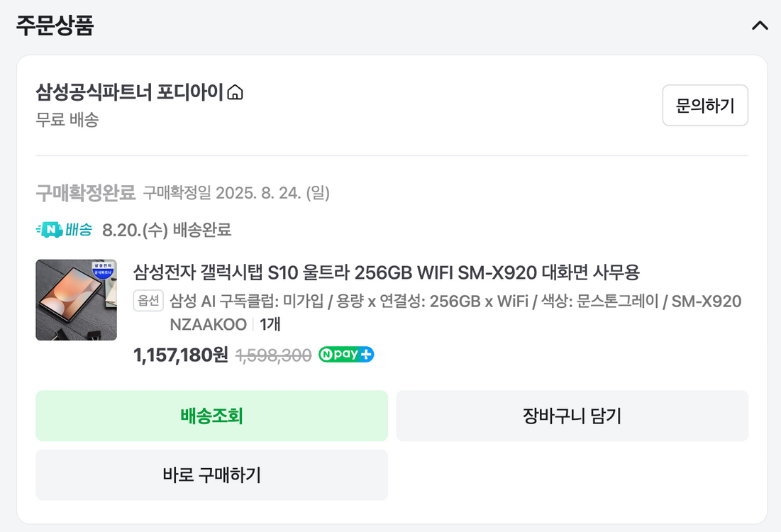Collapse the 주문상품 section using the chevron

[x=759, y=26]
